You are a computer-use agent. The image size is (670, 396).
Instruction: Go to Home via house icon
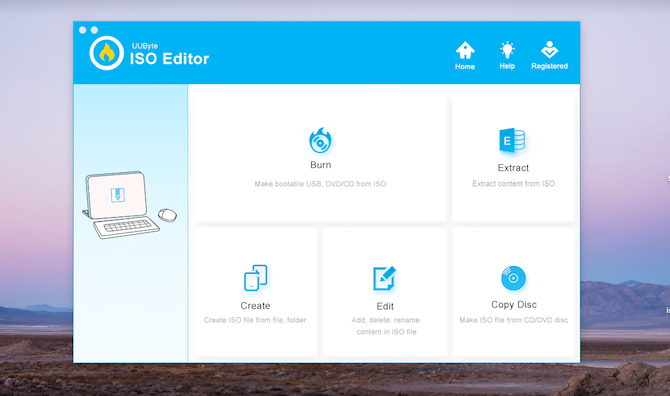click(465, 50)
